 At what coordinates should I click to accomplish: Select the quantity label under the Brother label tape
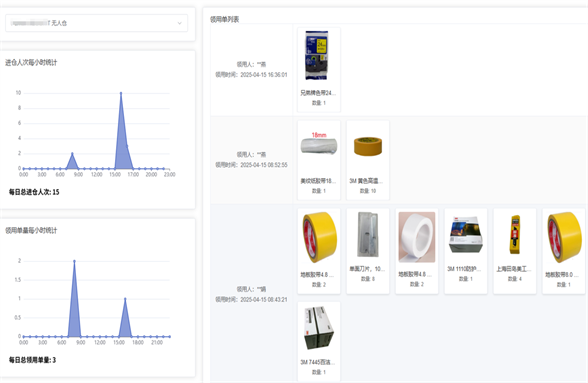pos(319,103)
